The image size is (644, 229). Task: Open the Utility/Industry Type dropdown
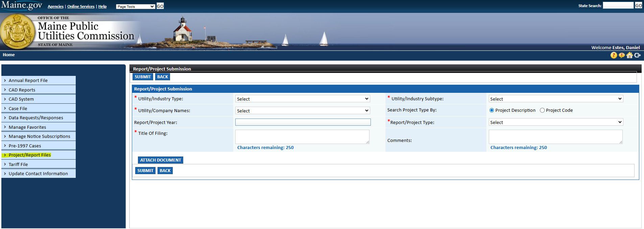[303, 99]
